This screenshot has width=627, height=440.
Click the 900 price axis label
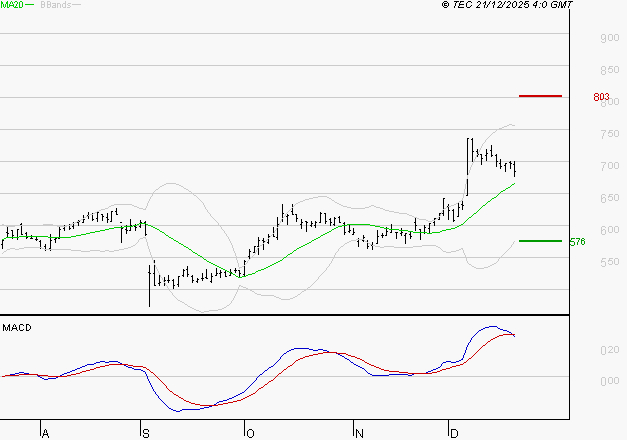pyautogui.click(x=610, y=38)
